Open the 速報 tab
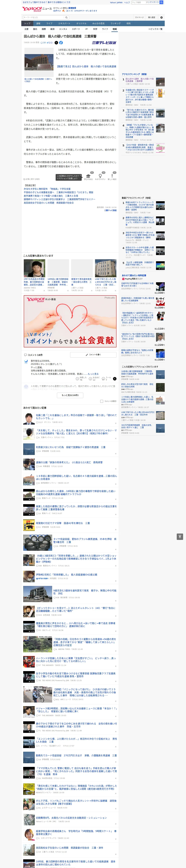Screen dimensions: 186x868 [38, 24]
